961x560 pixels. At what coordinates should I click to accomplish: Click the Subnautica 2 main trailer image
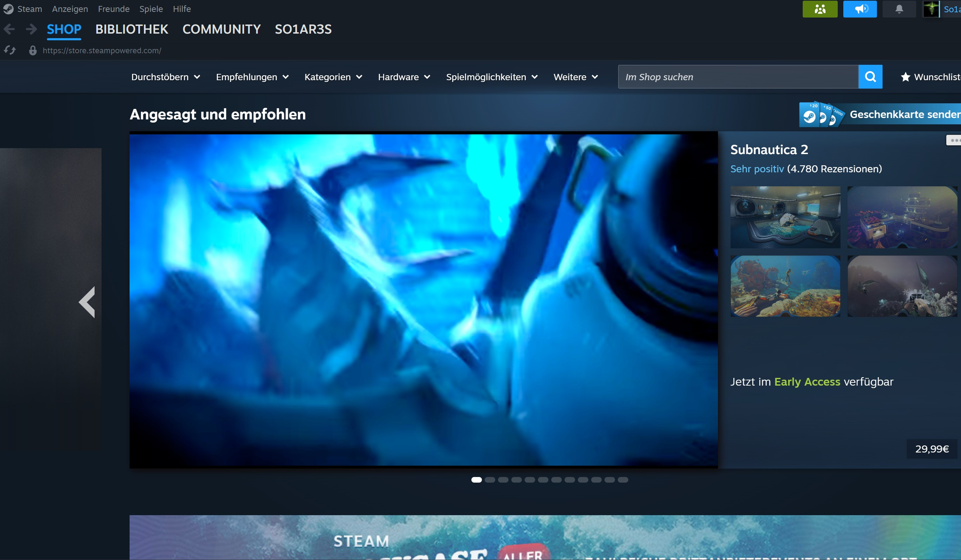tap(424, 300)
